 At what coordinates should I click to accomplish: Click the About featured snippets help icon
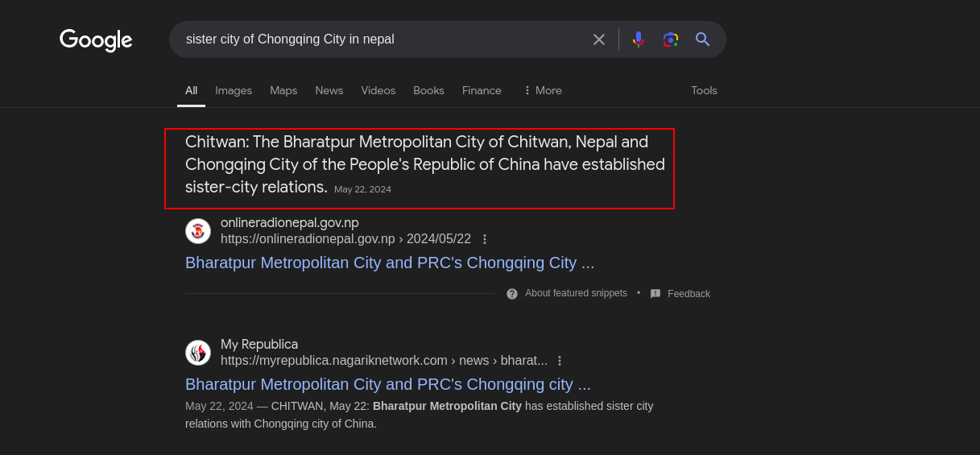click(x=512, y=294)
